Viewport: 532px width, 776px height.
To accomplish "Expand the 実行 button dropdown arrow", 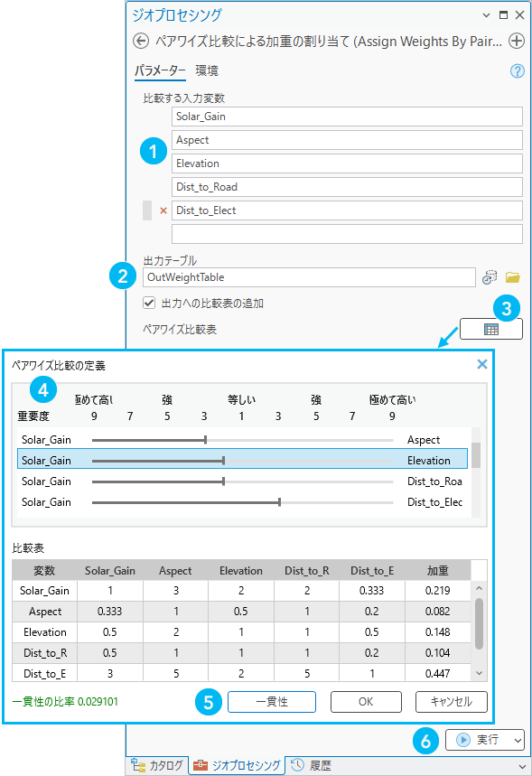I will coord(518,741).
